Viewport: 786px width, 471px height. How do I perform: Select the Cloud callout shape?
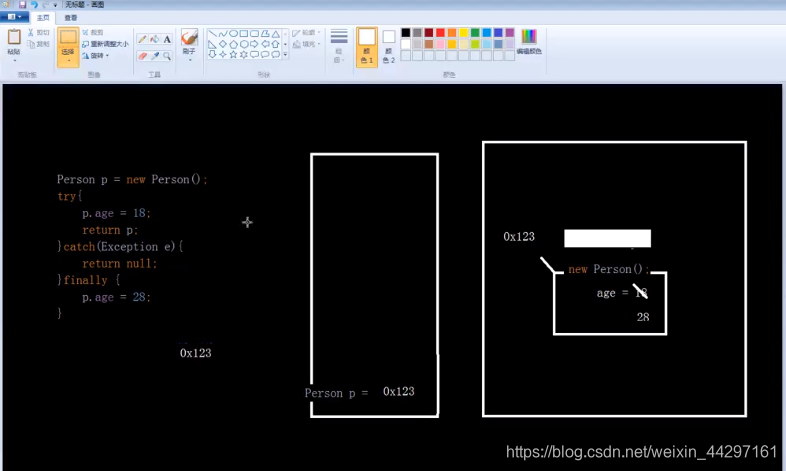pyautogui.click(x=276, y=55)
